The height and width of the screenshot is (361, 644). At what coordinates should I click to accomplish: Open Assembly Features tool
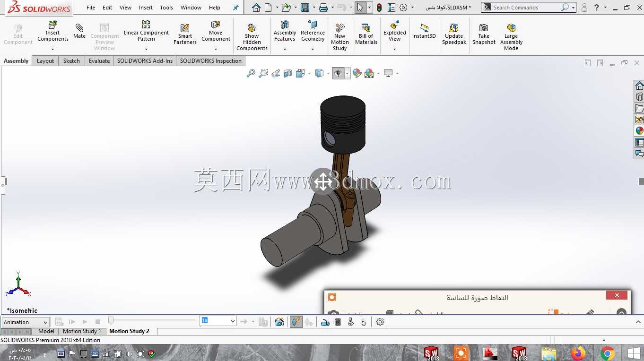(x=285, y=31)
